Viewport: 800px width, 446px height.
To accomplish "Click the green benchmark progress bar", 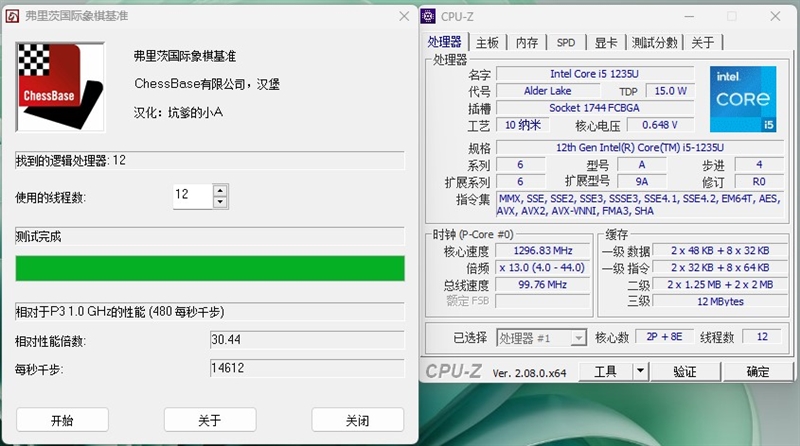I will point(210,268).
